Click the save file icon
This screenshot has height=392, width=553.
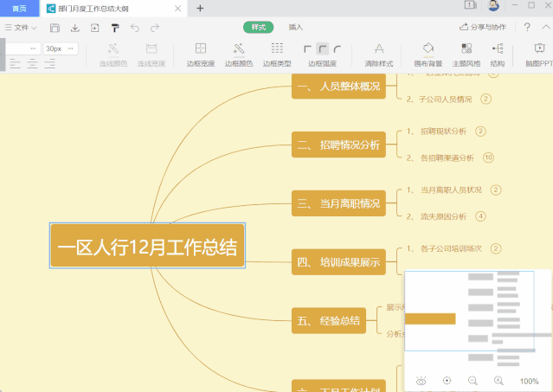coord(55,28)
